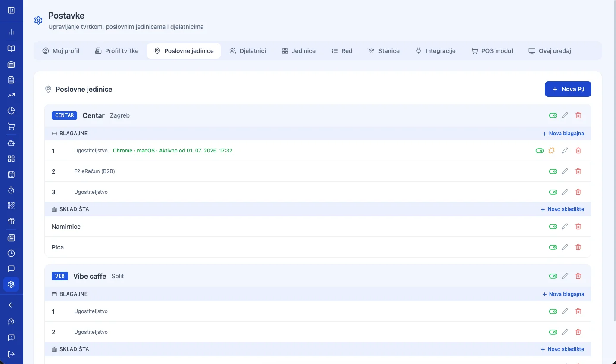This screenshot has width=616, height=364.
Task: Expand the sidebar panel toggle icon
Action: coord(11,10)
